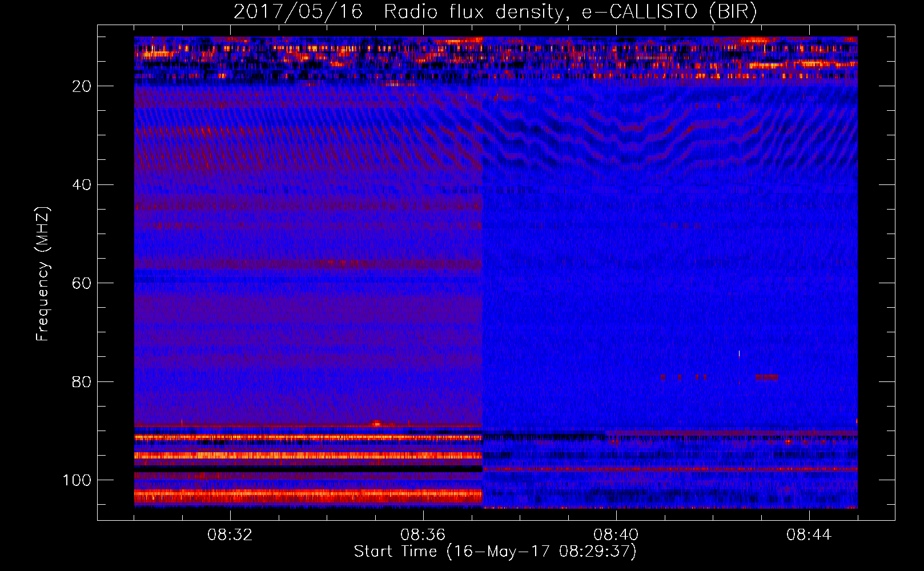
Task: Click the '08:32' time tick label
Action: click(x=230, y=535)
